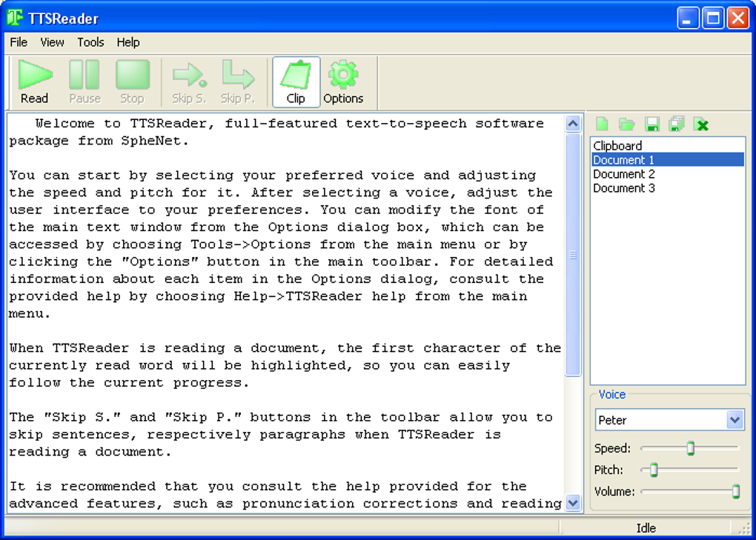Open the View menu

click(52, 42)
